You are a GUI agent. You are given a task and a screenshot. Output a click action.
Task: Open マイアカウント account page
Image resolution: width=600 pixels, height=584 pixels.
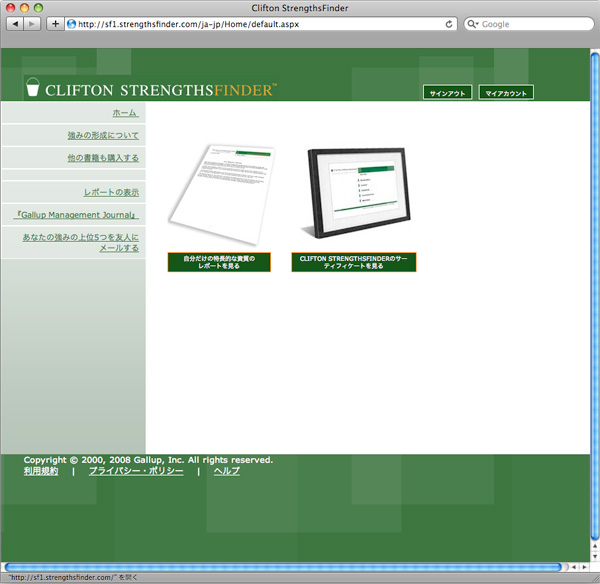(506, 93)
